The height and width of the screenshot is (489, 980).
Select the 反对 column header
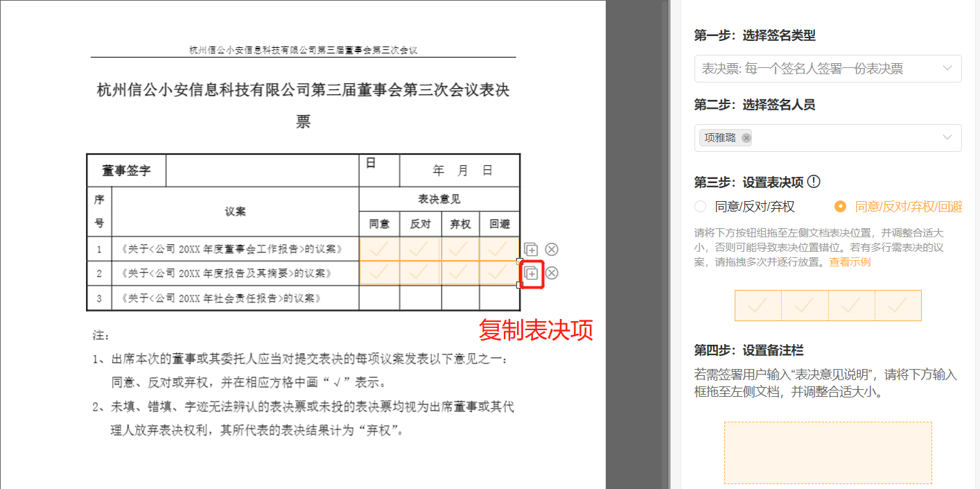pos(420,224)
